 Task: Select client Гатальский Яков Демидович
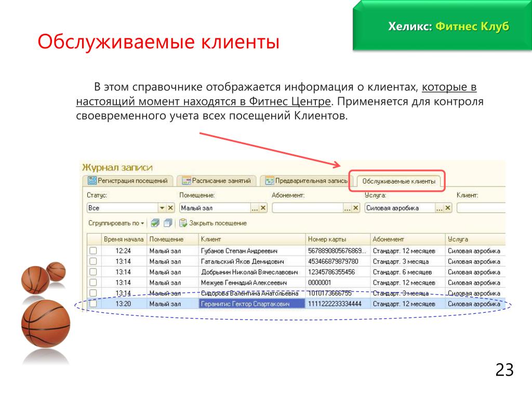tap(243, 261)
